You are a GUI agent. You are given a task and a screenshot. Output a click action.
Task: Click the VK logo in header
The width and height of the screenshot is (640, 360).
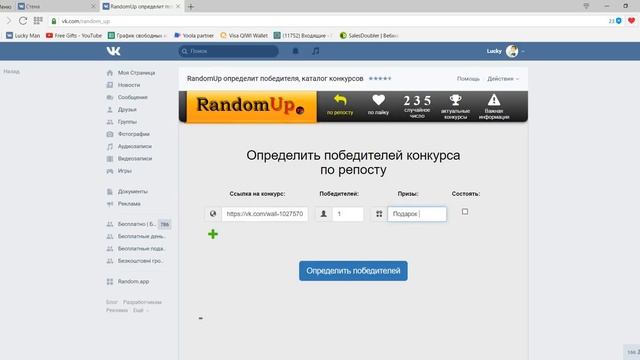113,51
